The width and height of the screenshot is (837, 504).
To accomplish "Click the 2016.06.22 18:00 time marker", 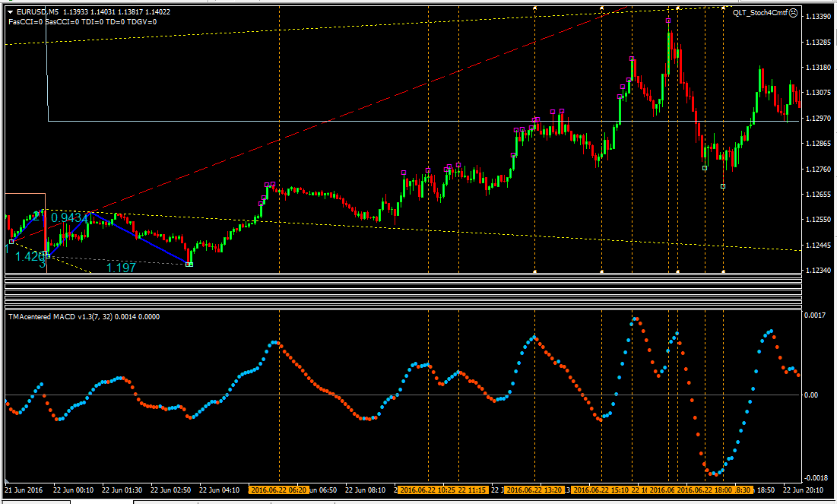I will (x=704, y=490).
